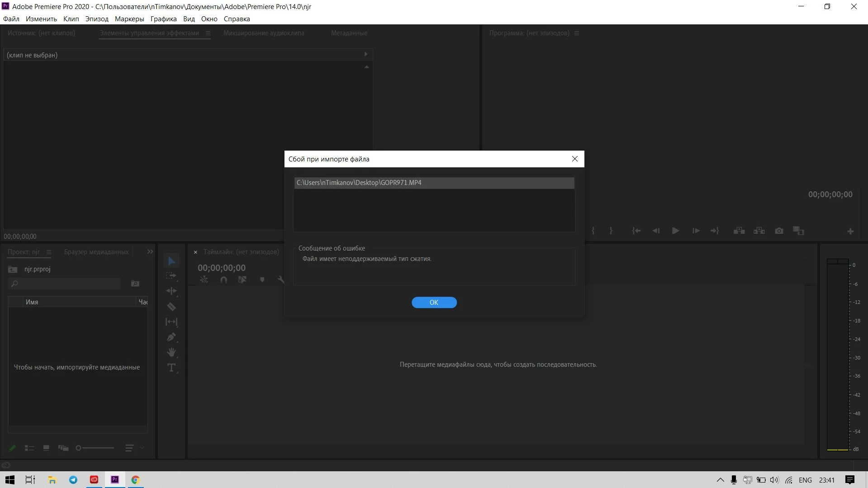Open the Эпизод menu
This screenshot has width=868, height=488.
point(97,19)
